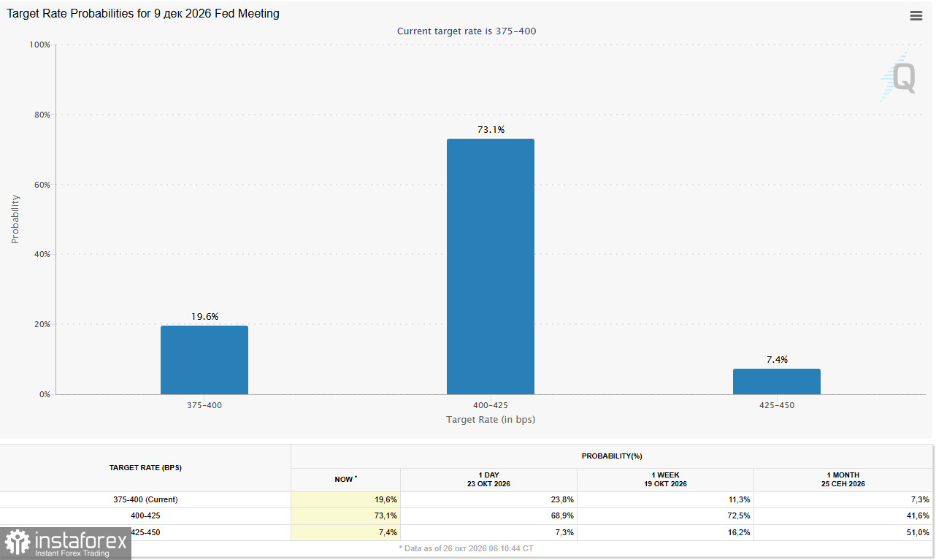Viewport: 936px width, 560px height.
Task: Click the "PROBABILITY(%)" table header
Action: [x=612, y=456]
